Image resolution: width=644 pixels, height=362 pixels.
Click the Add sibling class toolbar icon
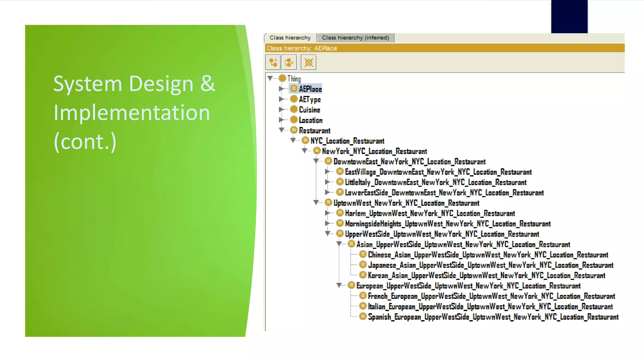coord(289,63)
